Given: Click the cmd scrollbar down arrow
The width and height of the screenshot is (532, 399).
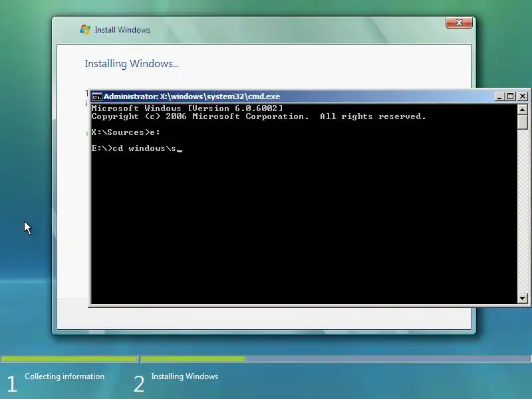Looking at the screenshot, I should pos(522,299).
